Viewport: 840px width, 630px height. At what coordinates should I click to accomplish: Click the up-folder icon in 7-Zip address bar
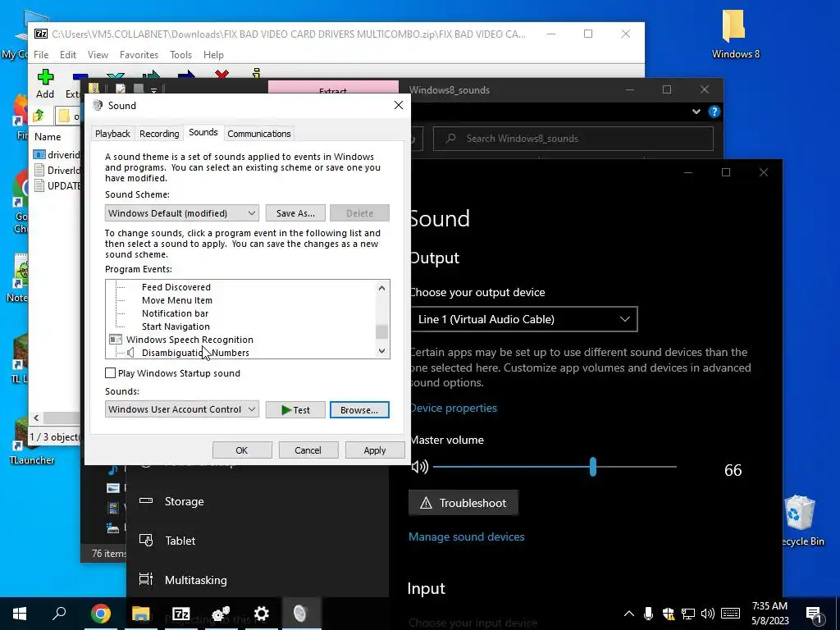coord(39,115)
